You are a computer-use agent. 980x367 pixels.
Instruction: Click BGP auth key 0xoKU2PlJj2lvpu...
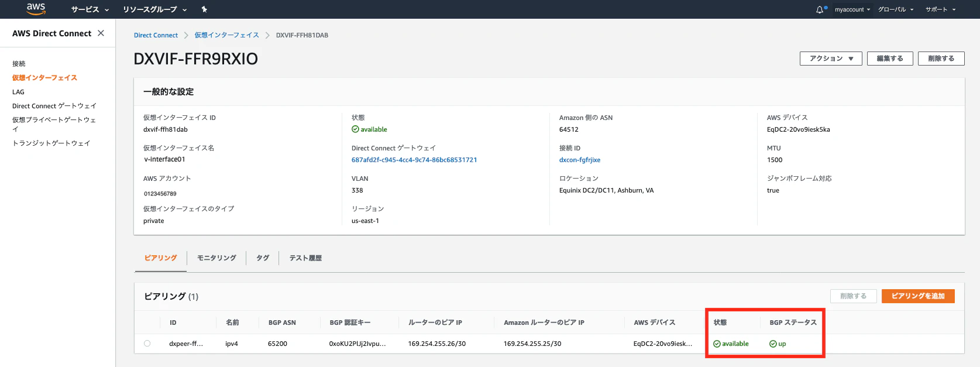(357, 344)
